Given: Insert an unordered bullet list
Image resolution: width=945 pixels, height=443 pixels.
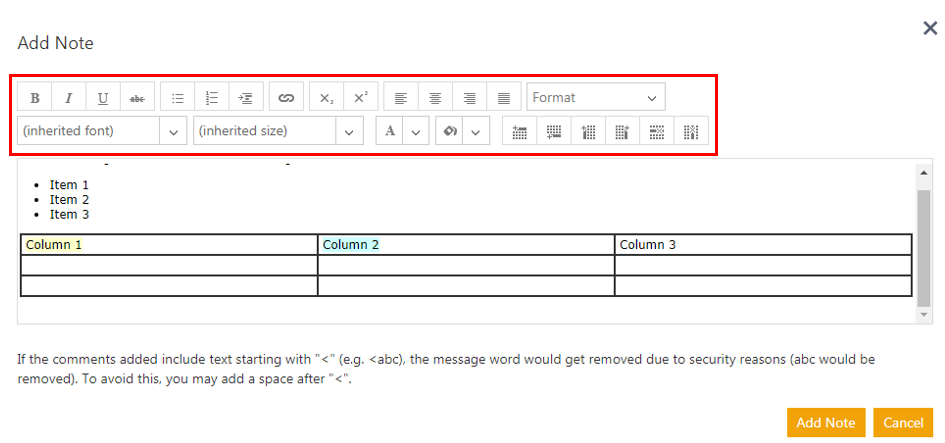Looking at the screenshot, I should 178,98.
